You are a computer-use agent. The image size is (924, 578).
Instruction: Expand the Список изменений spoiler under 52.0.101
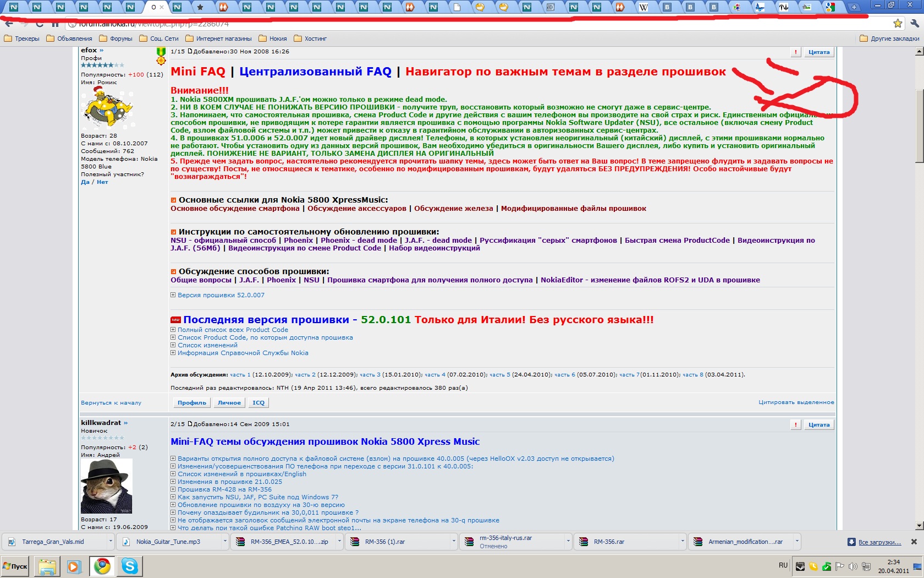pyautogui.click(x=204, y=346)
